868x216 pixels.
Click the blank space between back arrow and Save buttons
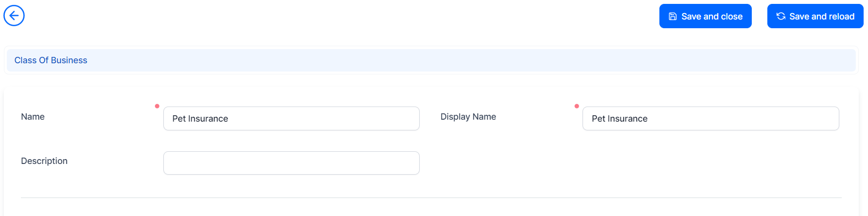pos(340,16)
